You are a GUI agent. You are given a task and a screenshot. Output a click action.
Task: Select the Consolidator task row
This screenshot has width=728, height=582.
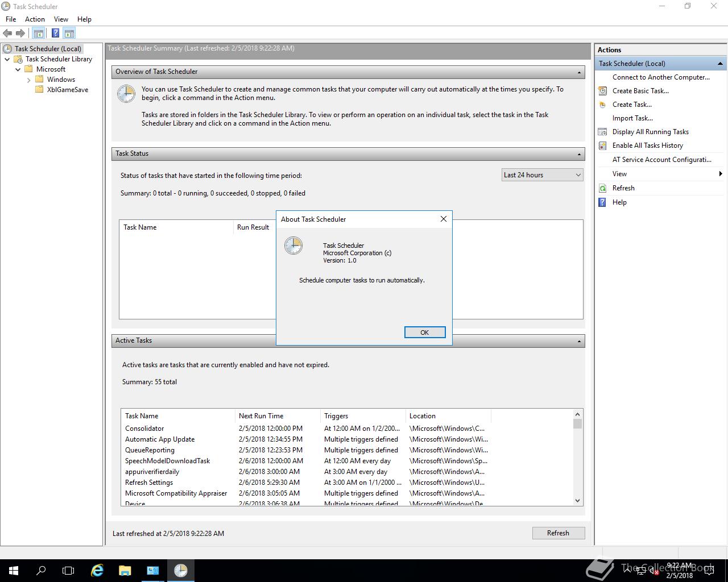pos(305,429)
